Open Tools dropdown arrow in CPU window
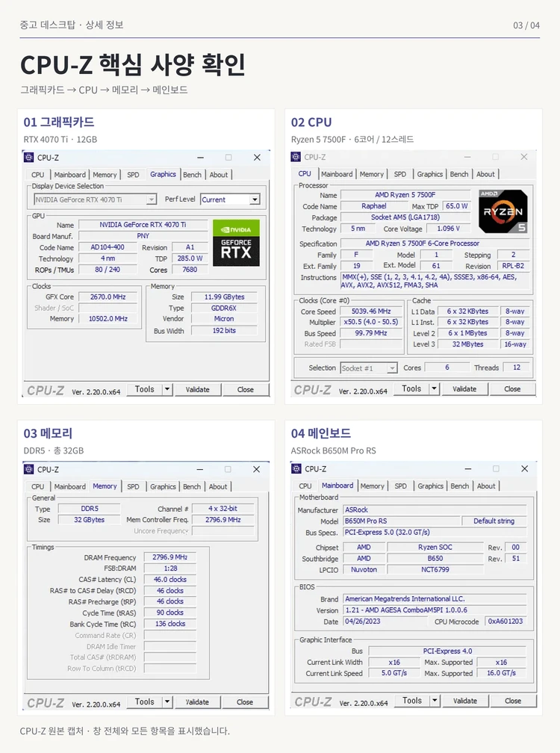This screenshot has width=560, height=753. pyautogui.click(x=434, y=388)
